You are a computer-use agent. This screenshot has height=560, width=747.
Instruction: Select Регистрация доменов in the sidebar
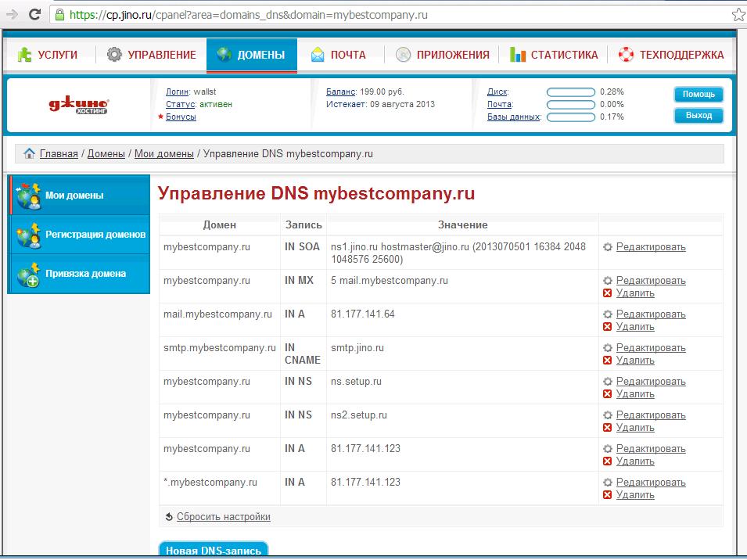coord(80,235)
